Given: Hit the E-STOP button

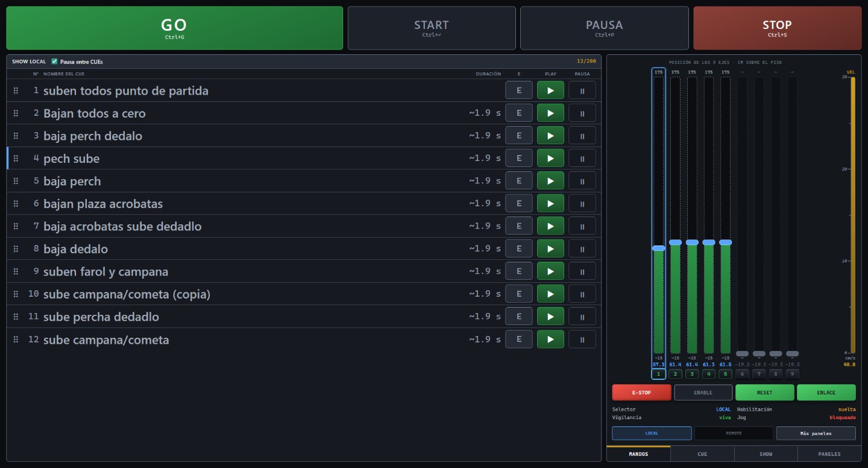Looking at the screenshot, I should [x=641, y=393].
